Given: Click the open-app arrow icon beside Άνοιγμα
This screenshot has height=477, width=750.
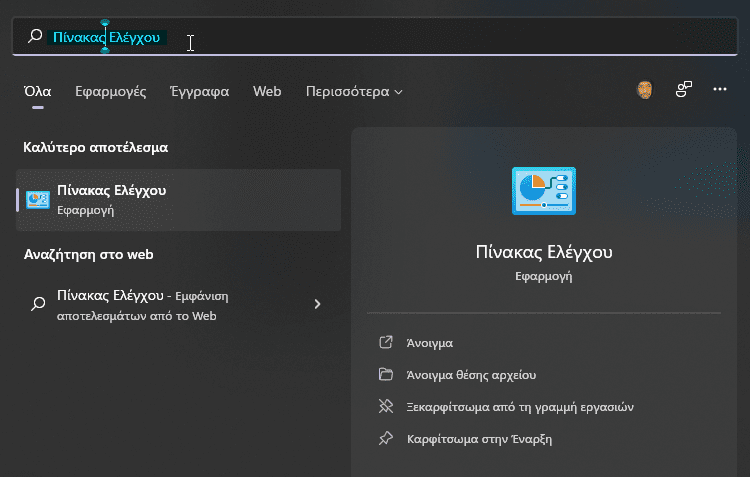Looking at the screenshot, I should point(386,342).
